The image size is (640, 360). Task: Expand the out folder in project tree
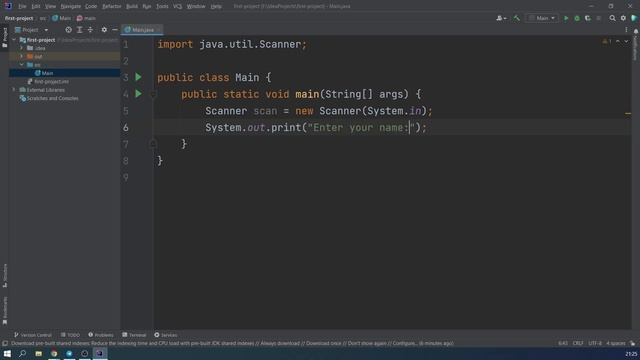(x=22, y=56)
